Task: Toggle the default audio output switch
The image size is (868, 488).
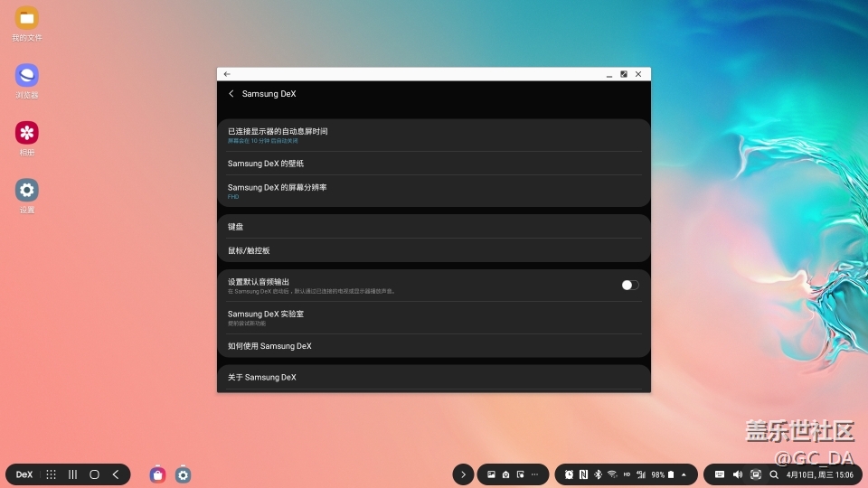Action: tap(629, 285)
